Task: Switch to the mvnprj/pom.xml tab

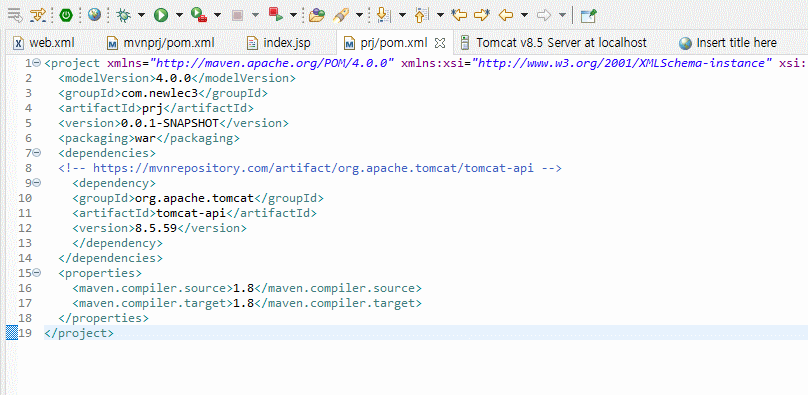Action: point(160,43)
